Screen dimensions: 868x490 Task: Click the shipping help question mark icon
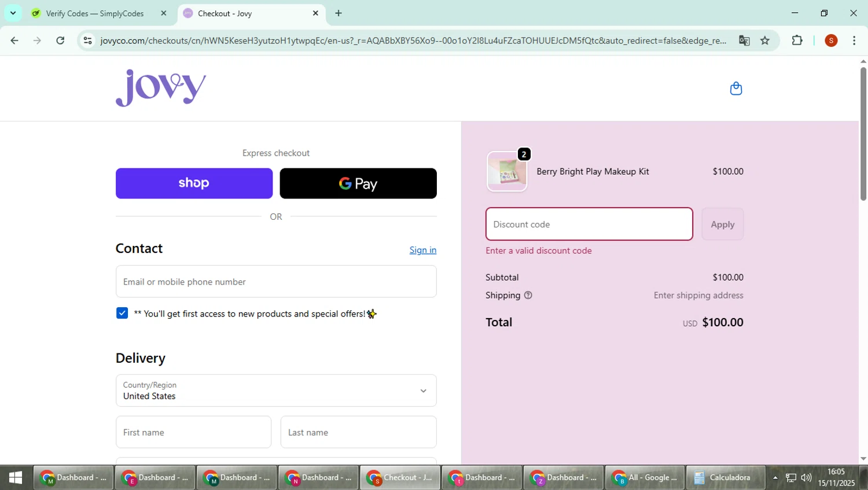click(528, 295)
